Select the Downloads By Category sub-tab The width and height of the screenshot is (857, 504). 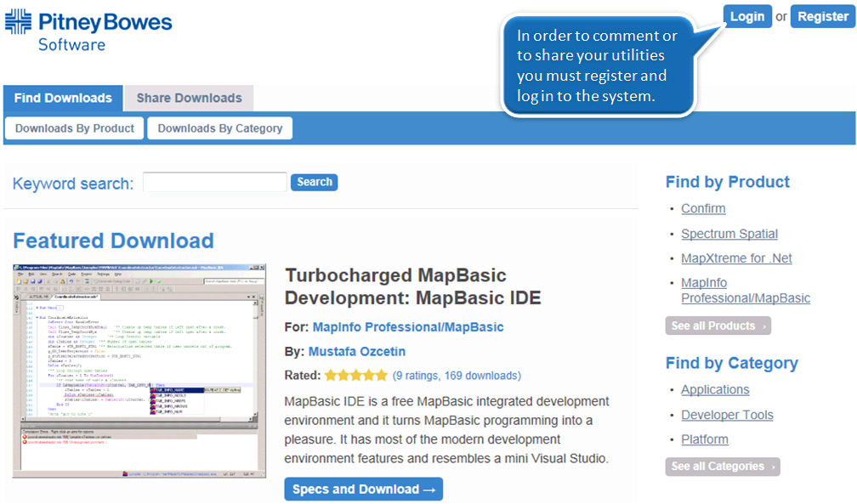click(x=219, y=128)
